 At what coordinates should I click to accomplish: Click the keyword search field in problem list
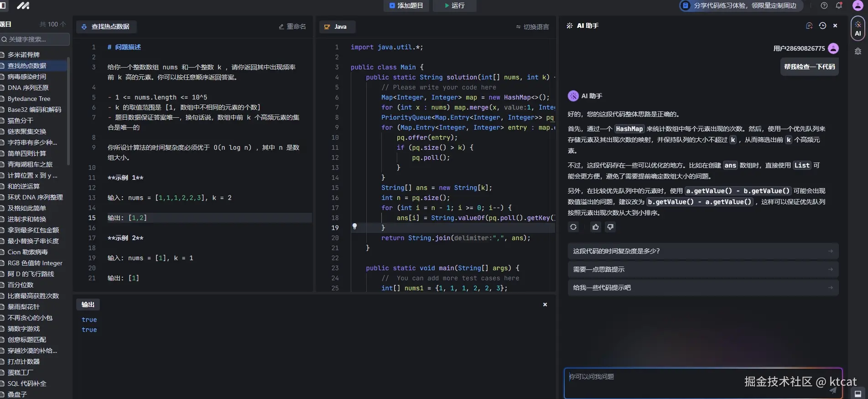click(x=36, y=39)
